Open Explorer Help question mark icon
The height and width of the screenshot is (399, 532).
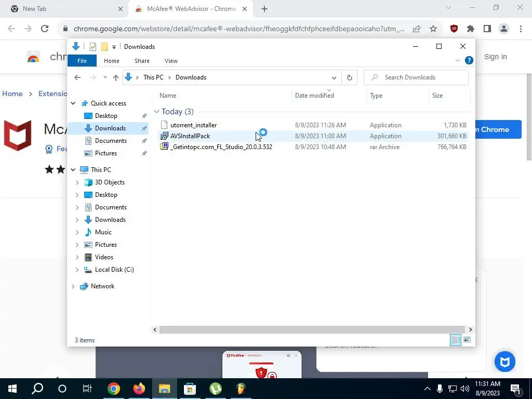[469, 60]
